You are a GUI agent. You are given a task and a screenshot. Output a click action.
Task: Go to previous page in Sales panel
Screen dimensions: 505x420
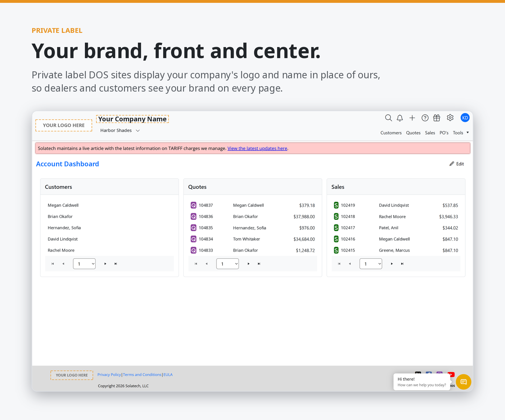(350, 264)
